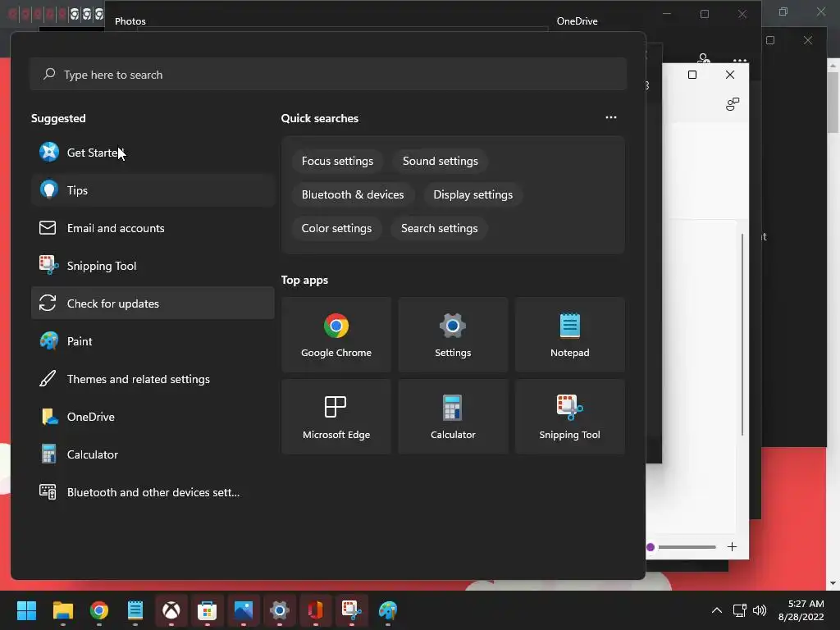Open Google Chrome from taskbar
The height and width of the screenshot is (630, 840).
[99, 610]
